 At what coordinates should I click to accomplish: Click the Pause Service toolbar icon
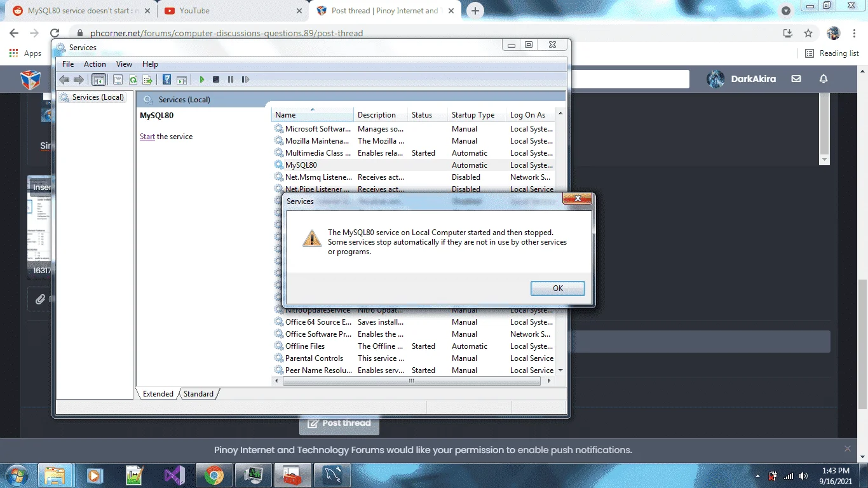click(231, 79)
